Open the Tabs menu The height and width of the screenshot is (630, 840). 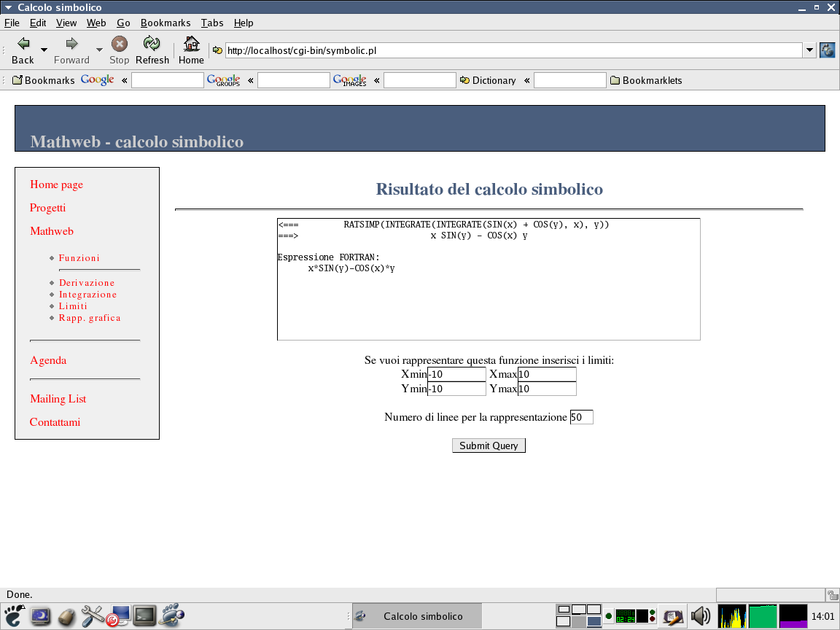[212, 23]
